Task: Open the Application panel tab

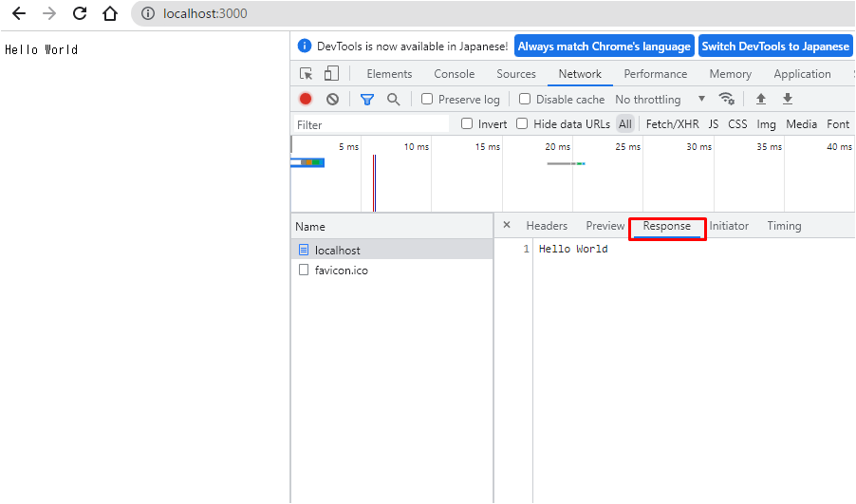Action: tap(802, 74)
